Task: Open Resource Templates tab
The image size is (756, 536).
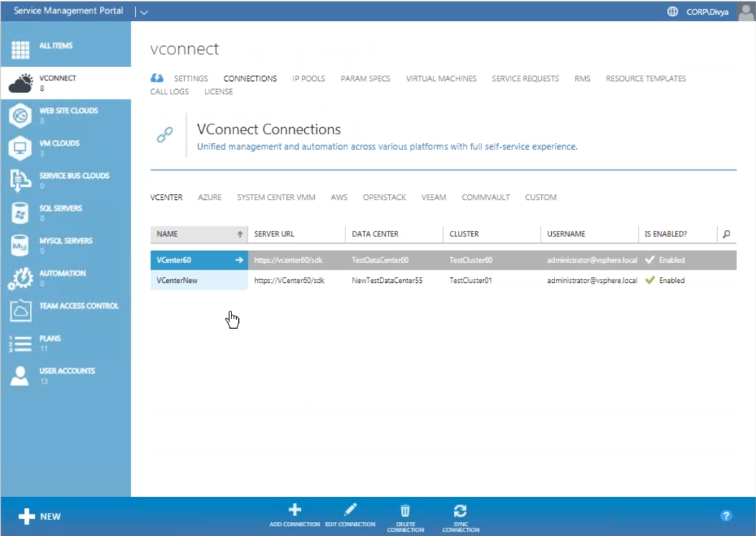Action: [646, 78]
